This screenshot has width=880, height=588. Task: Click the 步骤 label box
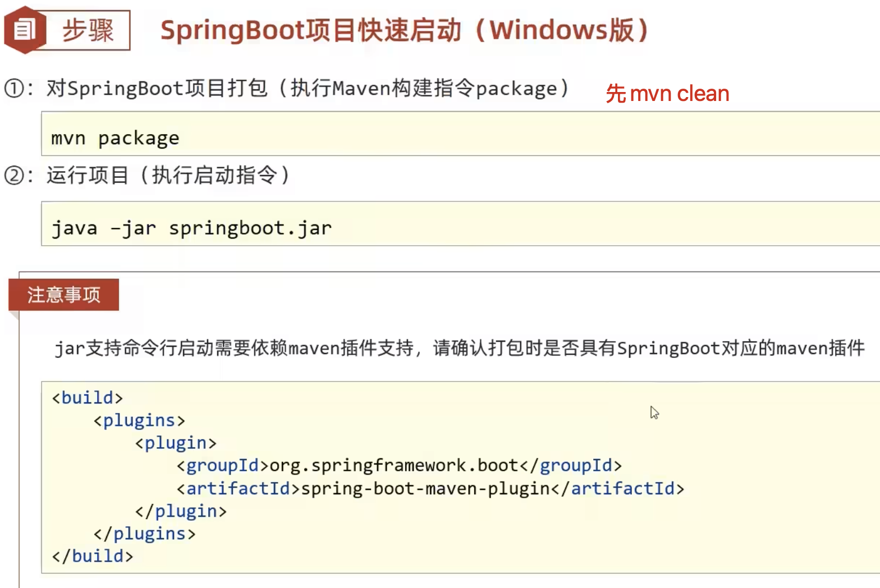coord(87,30)
